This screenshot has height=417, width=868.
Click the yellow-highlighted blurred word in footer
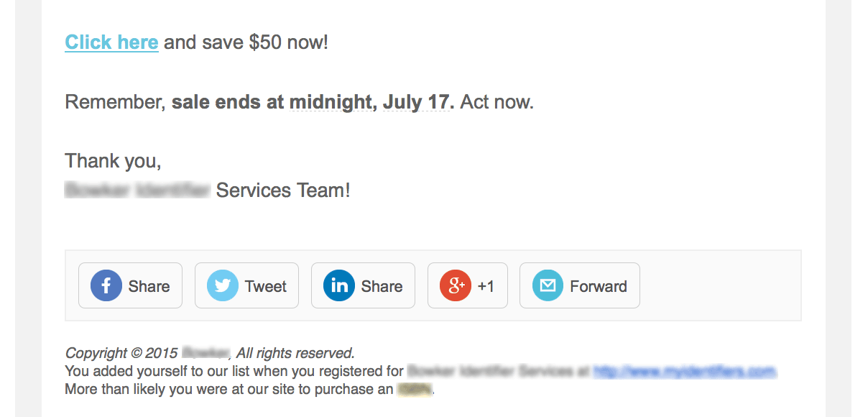click(415, 390)
